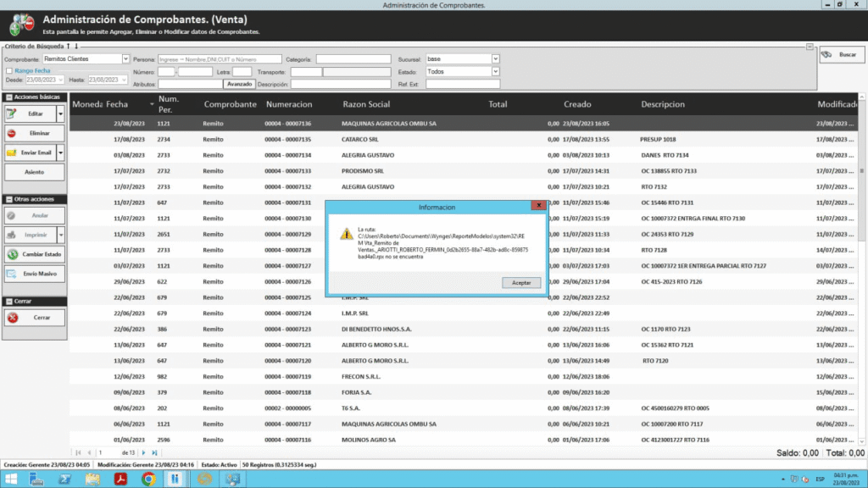Enable the Rango Fecha checkbox

(x=9, y=71)
